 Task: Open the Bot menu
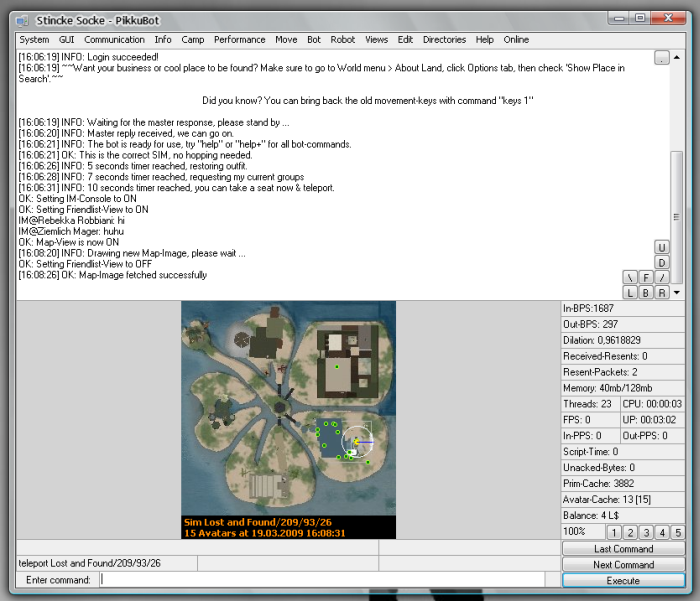coord(314,40)
